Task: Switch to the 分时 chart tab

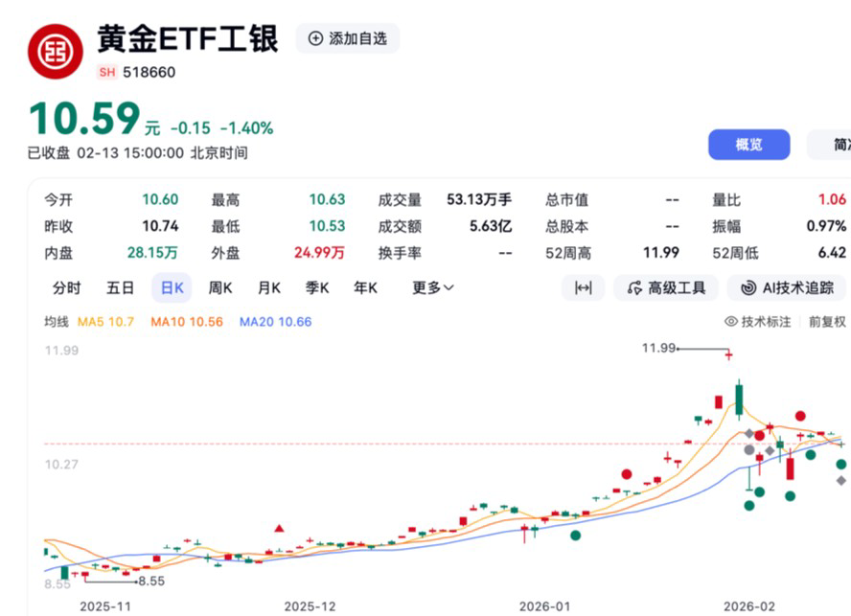Action: click(67, 287)
